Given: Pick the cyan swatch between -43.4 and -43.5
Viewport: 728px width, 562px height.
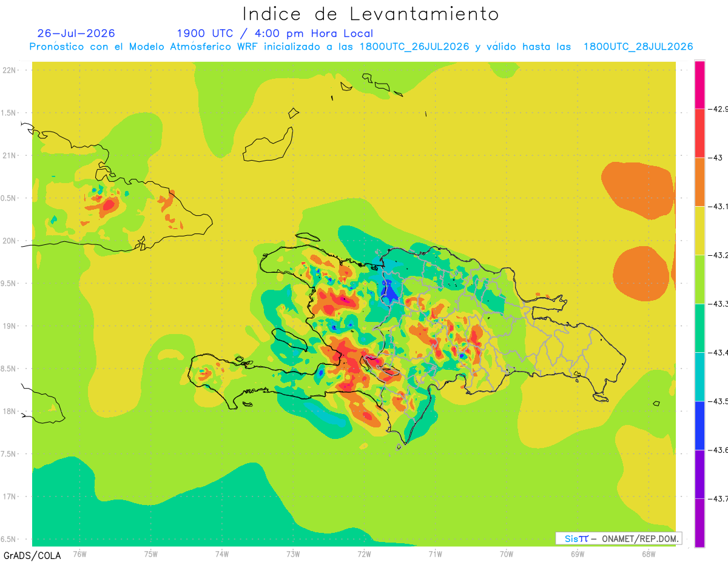Looking at the screenshot, I should (x=699, y=376).
